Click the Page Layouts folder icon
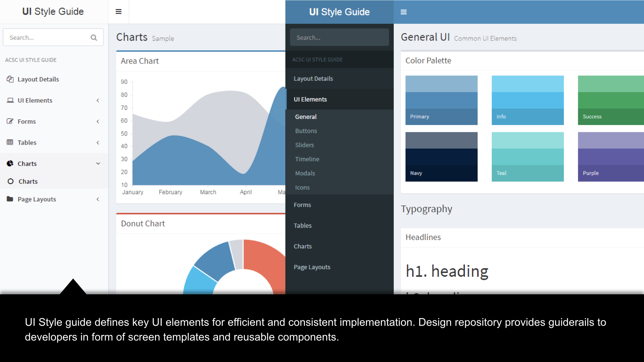Image resolution: width=644 pixels, height=362 pixels. click(x=10, y=199)
